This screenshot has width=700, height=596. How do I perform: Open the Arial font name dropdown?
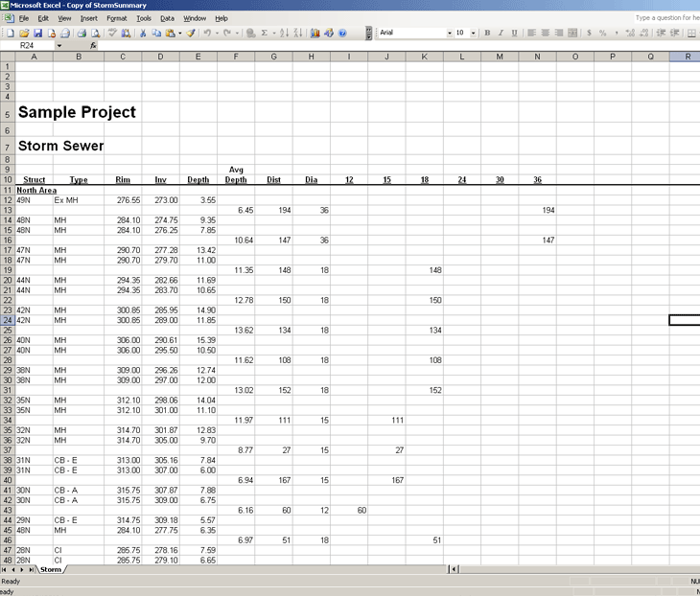449,33
